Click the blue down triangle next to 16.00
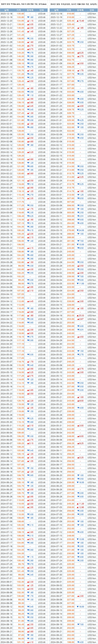98x644 pixels. tap(78, 482)
